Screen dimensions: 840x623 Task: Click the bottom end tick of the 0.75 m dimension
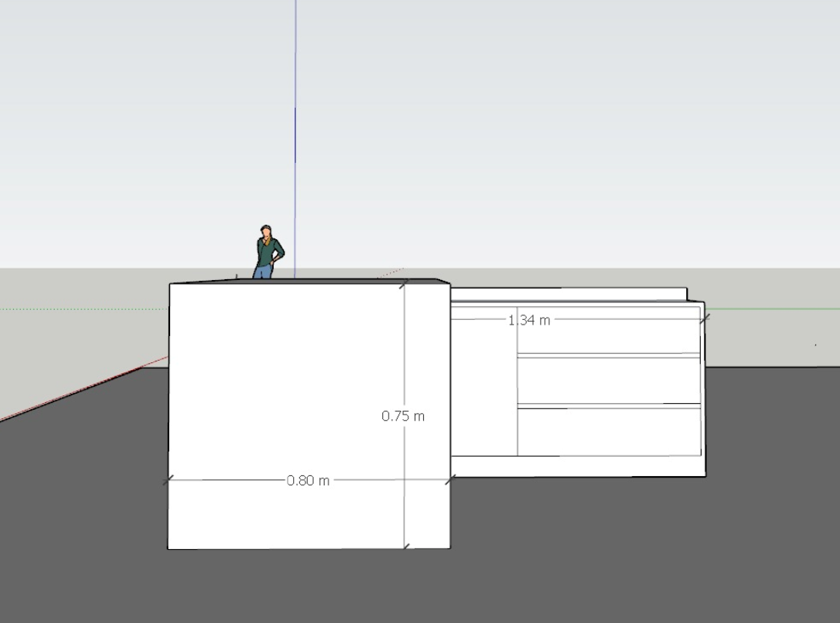tap(406, 547)
